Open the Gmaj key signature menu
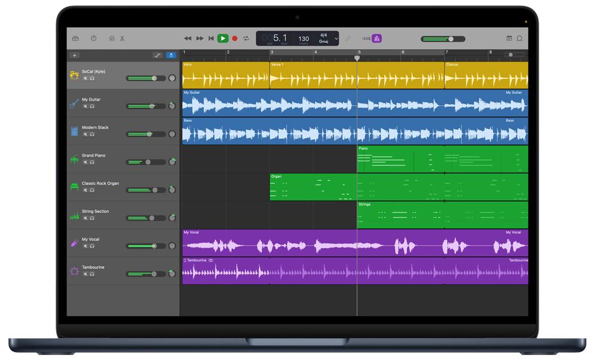 tap(324, 42)
